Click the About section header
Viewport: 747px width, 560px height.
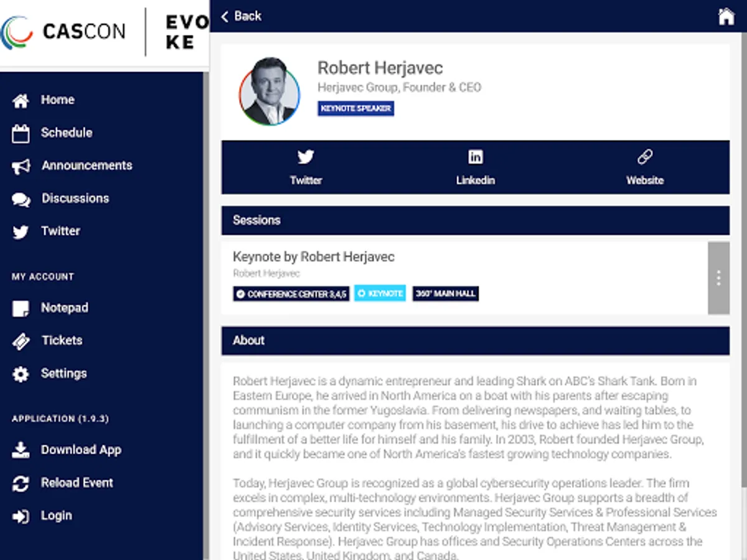coord(476,340)
